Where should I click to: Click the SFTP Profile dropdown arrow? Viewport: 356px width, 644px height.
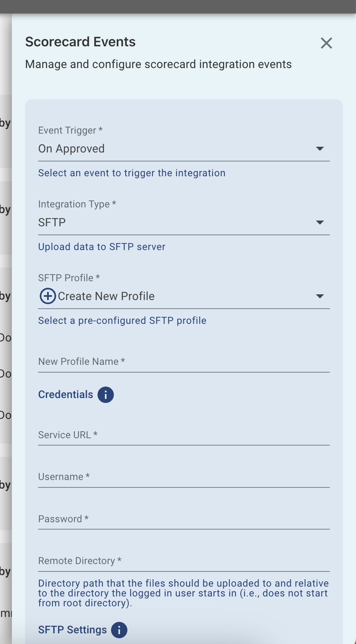point(320,296)
